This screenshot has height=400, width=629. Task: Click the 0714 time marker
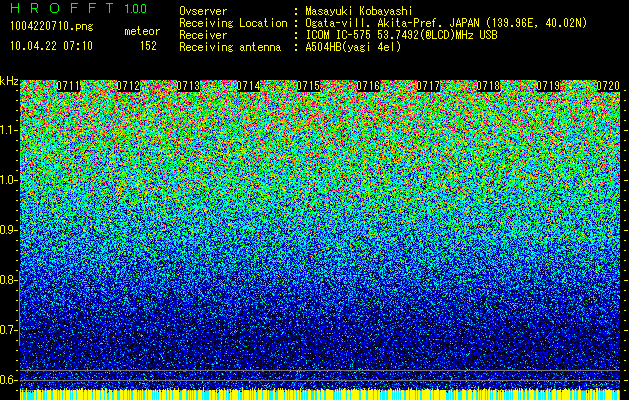pos(248,86)
